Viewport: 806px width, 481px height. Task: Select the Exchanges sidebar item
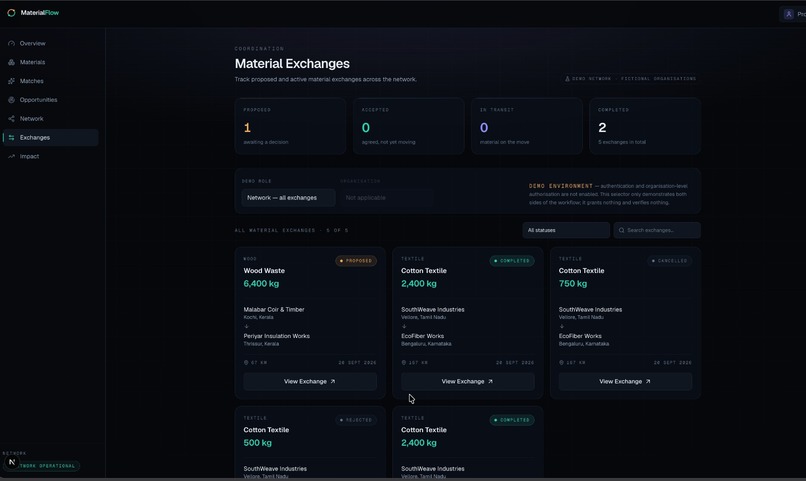pyautogui.click(x=50, y=138)
